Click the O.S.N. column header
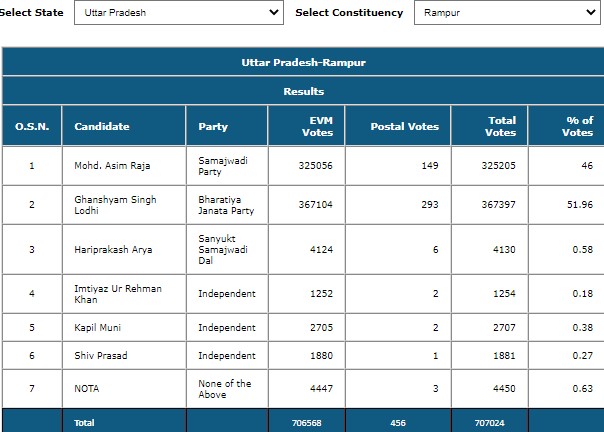The width and height of the screenshot is (604, 432). click(32, 126)
